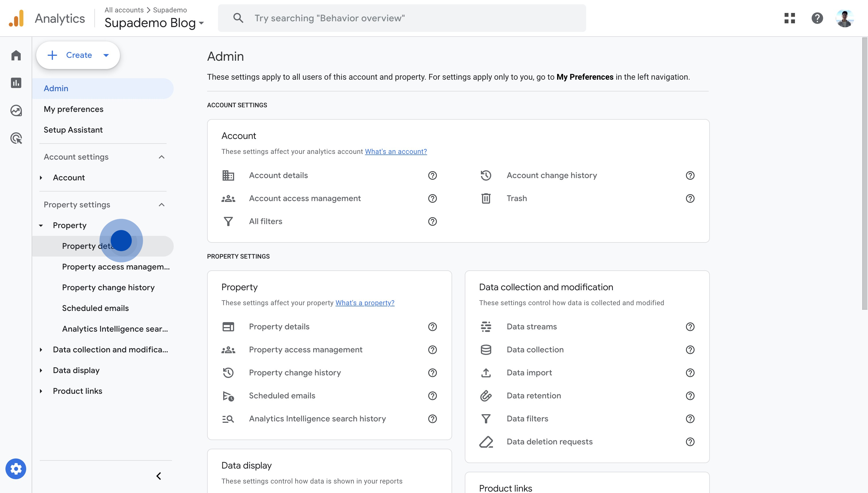Click the Data import upload icon
Image resolution: width=868 pixels, height=493 pixels.
pyautogui.click(x=486, y=373)
